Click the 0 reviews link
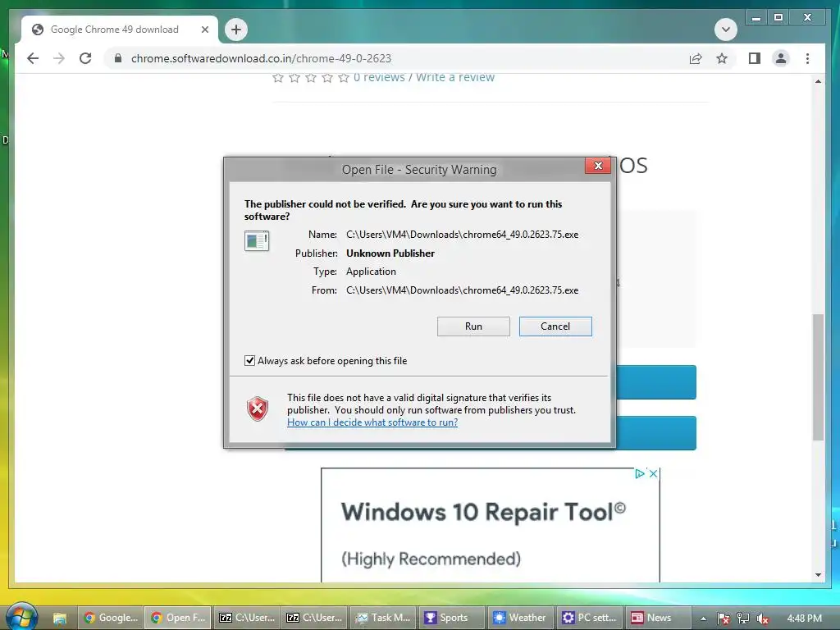Viewport: 840px width, 630px height. 379,78
